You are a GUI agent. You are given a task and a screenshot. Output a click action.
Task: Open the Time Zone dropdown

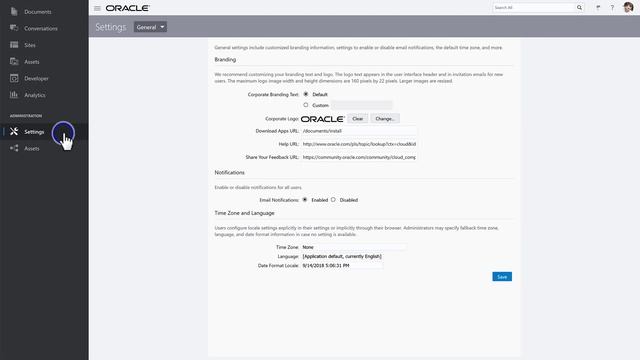[x=353, y=247]
